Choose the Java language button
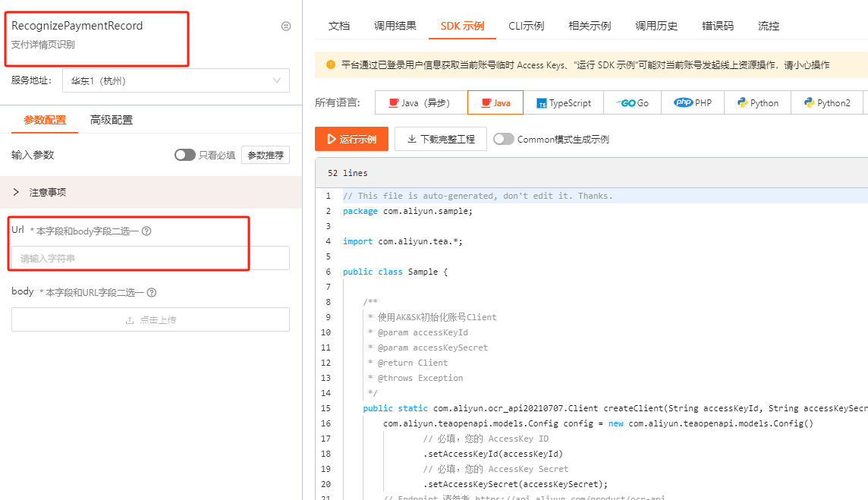The width and height of the screenshot is (868, 500). coord(495,102)
